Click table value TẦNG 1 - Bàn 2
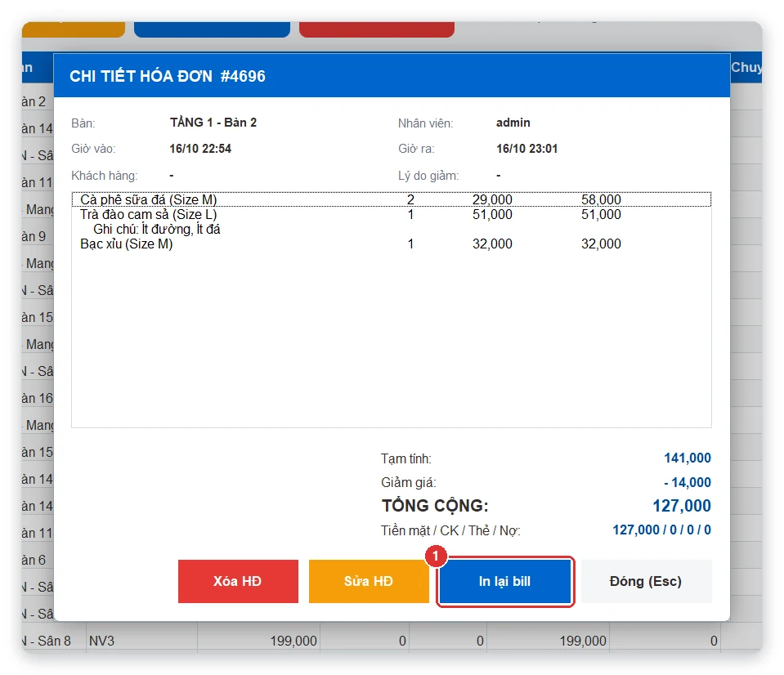The width and height of the screenshot is (784, 675). click(x=213, y=123)
